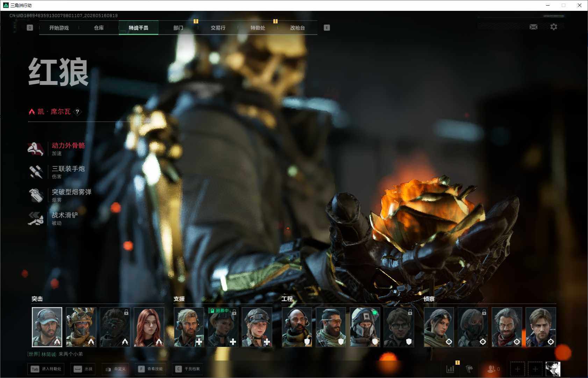Click the 三角洲行动 app icon in title bar
Viewport: 588px width, 378px height.
[6, 5]
